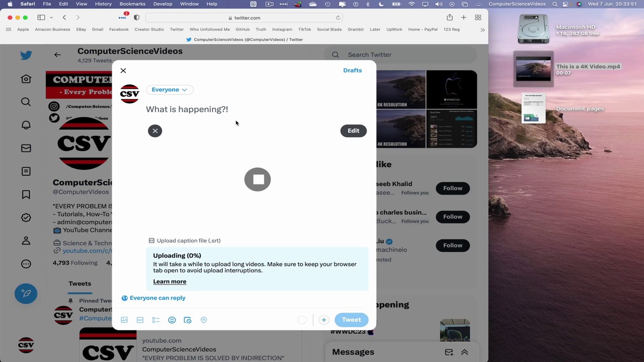This screenshot has width=644, height=362.
Task: Open Messages envelope in sidebar
Action: click(x=26, y=148)
